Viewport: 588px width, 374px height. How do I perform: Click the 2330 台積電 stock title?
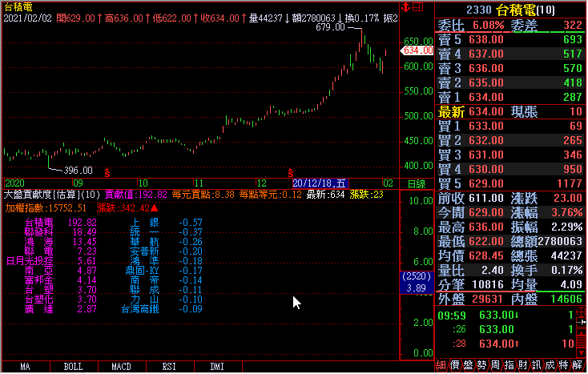[x=510, y=10]
